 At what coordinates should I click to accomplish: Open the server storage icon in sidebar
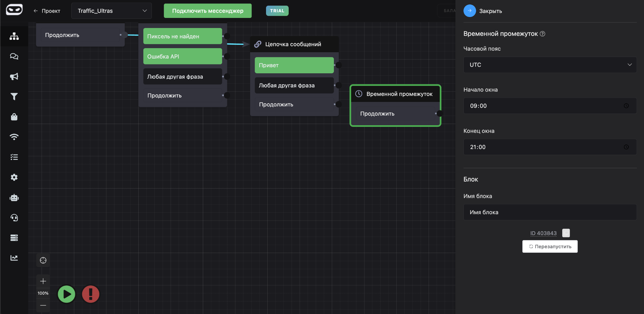(x=14, y=238)
